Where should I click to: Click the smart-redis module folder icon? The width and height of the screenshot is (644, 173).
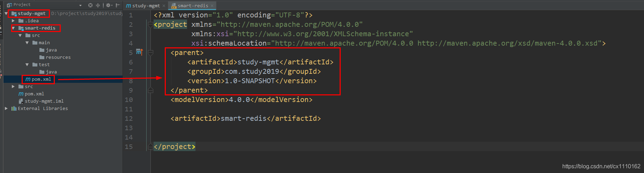pos(21,28)
